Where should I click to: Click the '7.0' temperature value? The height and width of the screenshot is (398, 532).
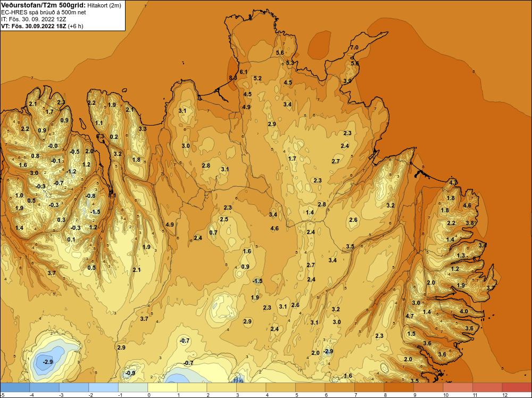click(x=354, y=47)
